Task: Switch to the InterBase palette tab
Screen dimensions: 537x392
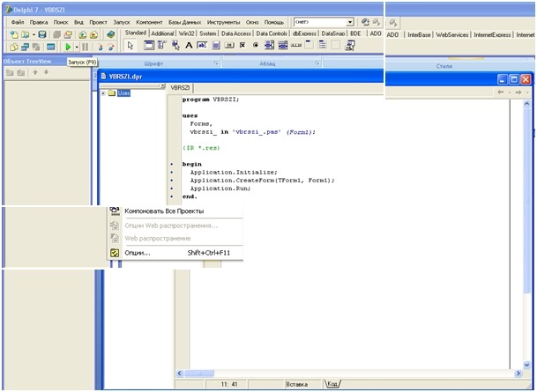Action: tap(419, 35)
